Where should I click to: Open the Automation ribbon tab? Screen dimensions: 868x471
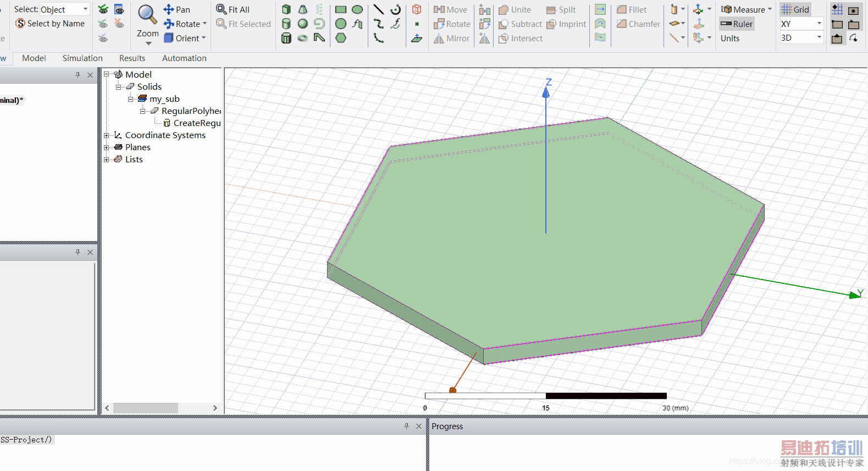[x=184, y=58]
